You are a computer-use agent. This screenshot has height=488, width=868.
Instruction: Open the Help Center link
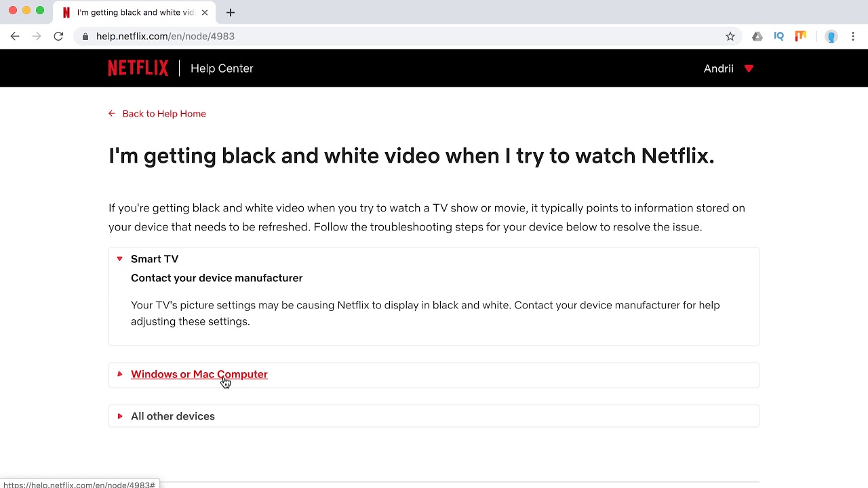tap(222, 68)
